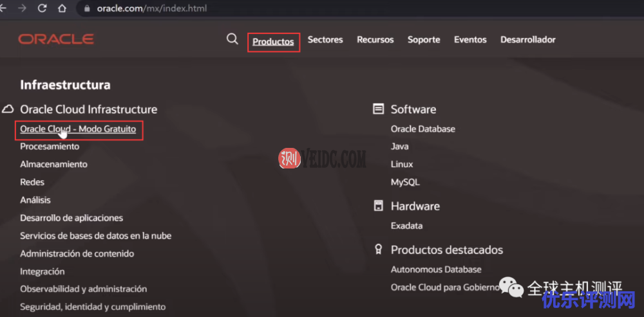Open the Linux link

402,164
